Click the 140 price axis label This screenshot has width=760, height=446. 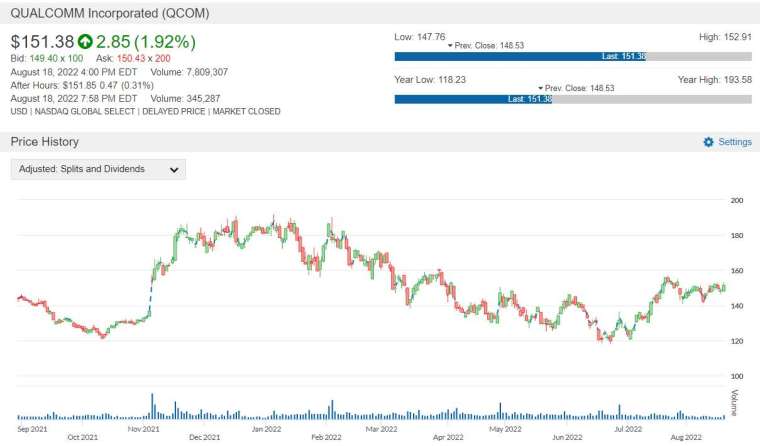[x=737, y=306]
